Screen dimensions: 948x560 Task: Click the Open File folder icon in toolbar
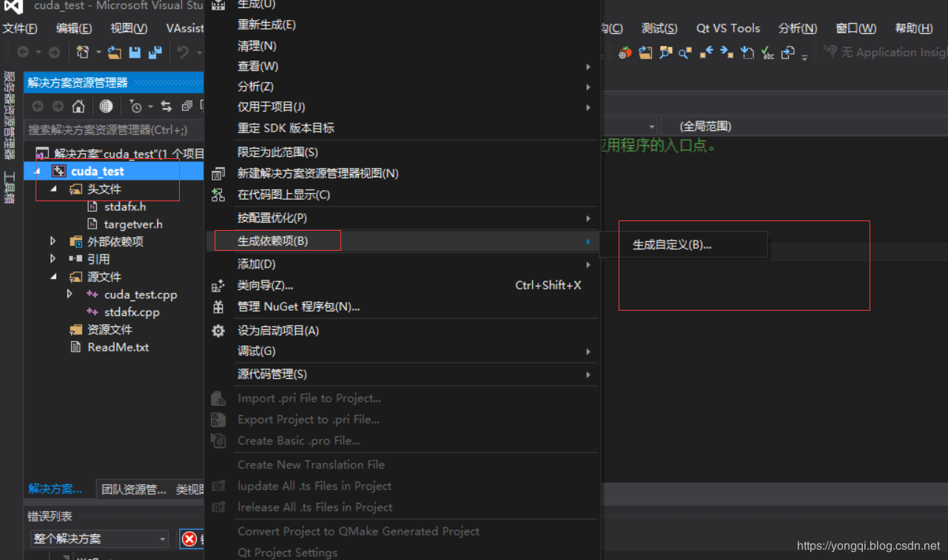[x=115, y=52]
